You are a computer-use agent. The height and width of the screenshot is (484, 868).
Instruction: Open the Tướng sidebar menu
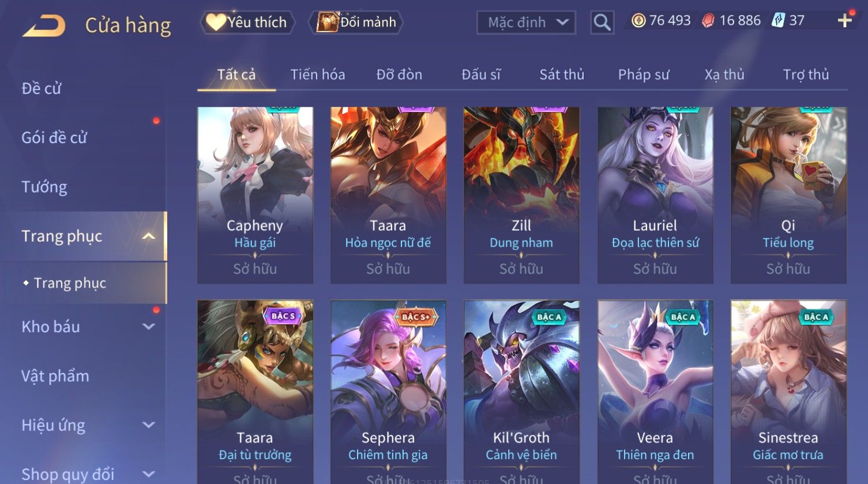click(x=44, y=187)
